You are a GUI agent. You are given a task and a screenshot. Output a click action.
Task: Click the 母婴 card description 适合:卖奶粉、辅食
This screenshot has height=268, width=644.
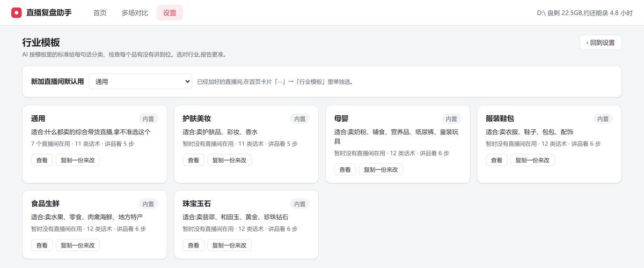point(397,137)
